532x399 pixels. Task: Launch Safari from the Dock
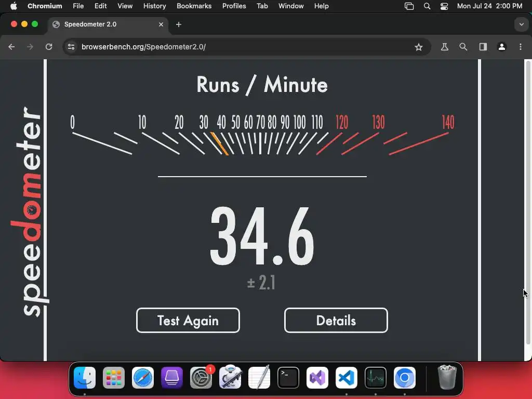[143, 378]
